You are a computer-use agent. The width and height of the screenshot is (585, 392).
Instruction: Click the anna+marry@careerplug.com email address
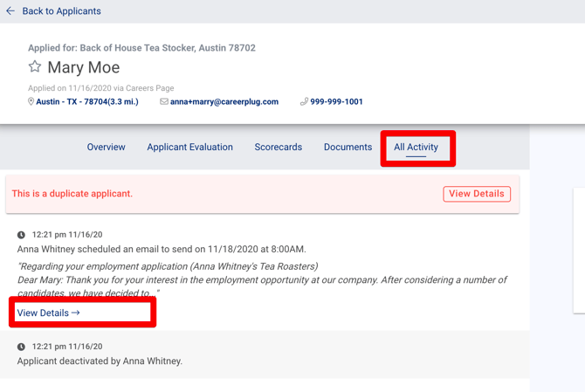(224, 102)
